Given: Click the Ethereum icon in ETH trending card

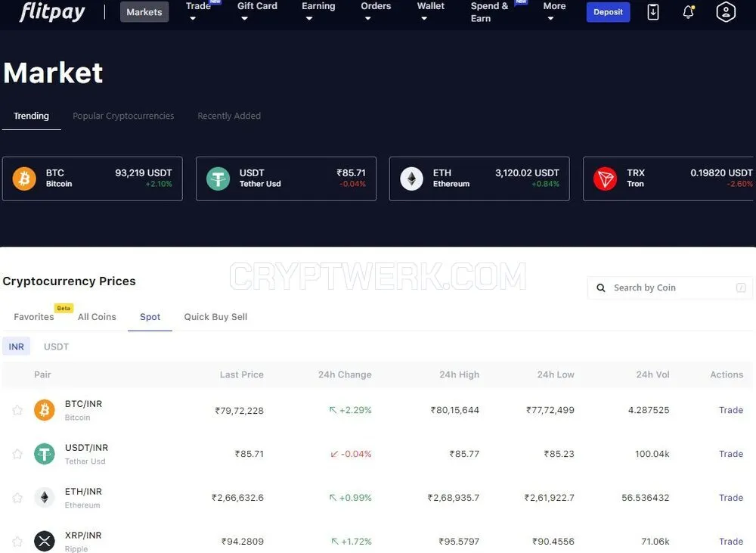Looking at the screenshot, I should tap(411, 179).
